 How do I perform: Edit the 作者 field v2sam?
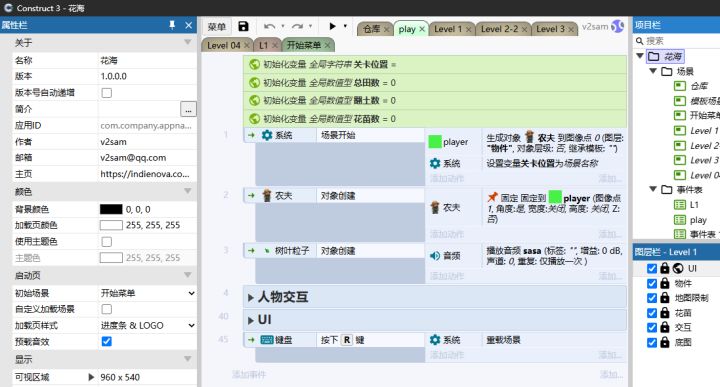(x=147, y=142)
